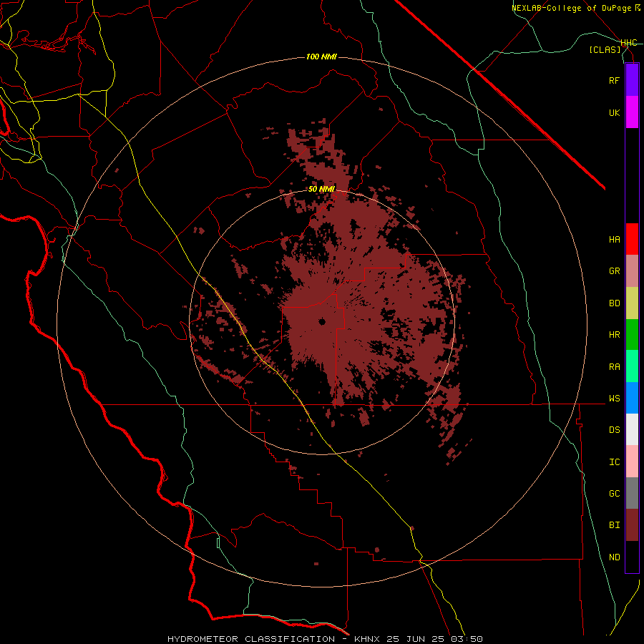Select the IC light pink legend swatch
The width and height of the screenshot is (644, 644).
pyautogui.click(x=632, y=462)
